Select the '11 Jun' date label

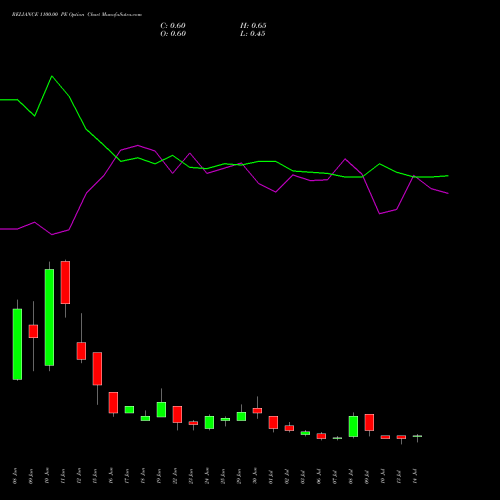(x=63, y=476)
